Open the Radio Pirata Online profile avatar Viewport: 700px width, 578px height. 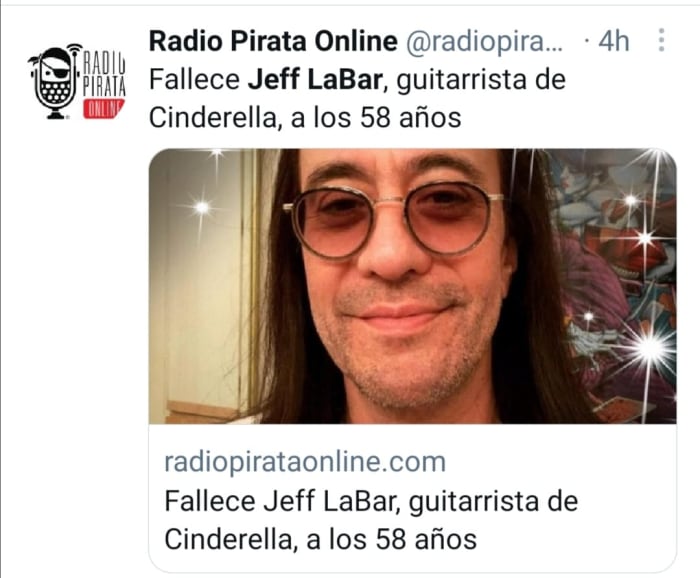click(77, 81)
